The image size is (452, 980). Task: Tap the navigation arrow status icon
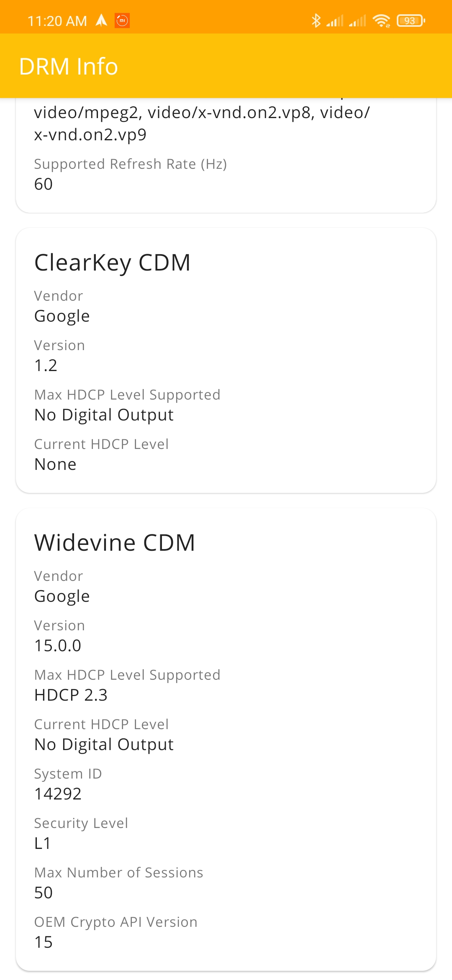tap(101, 20)
